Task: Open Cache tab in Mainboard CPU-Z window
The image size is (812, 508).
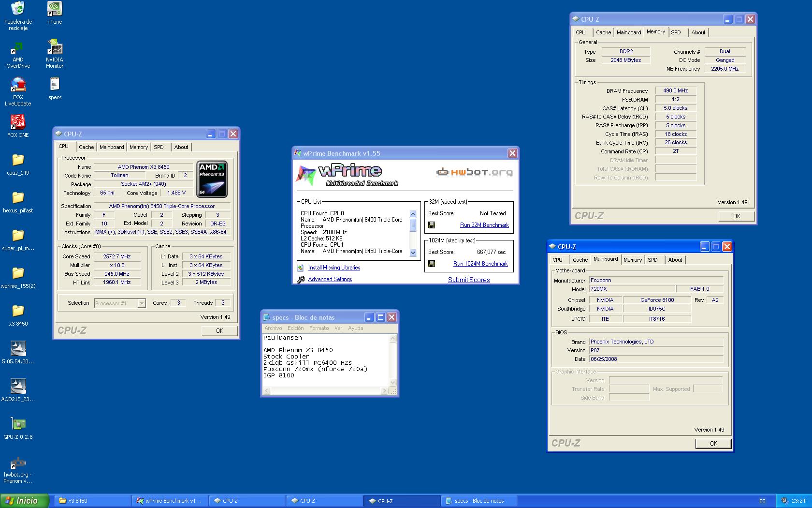Action: click(x=580, y=260)
